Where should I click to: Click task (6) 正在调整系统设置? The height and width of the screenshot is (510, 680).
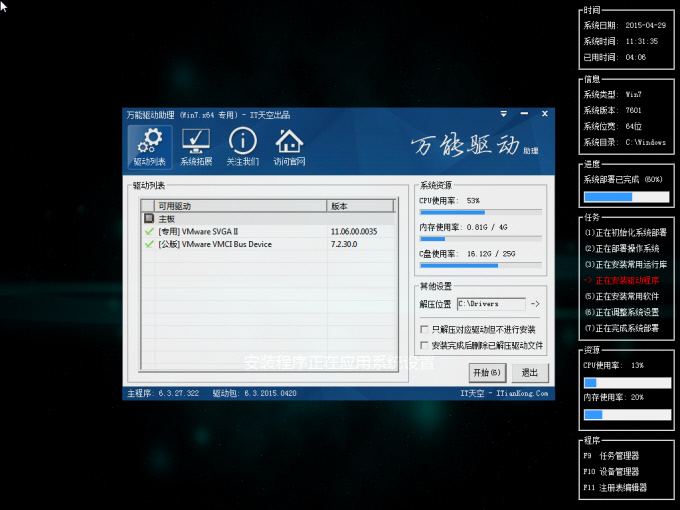point(621,312)
